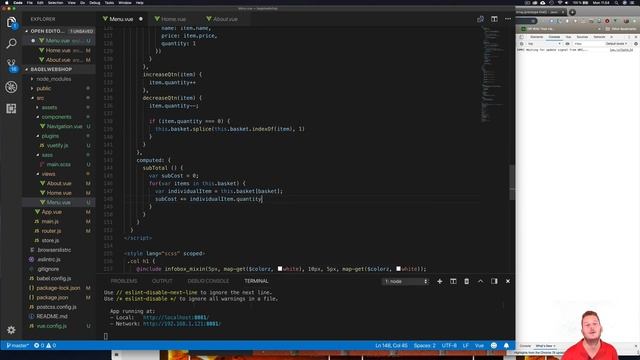The image size is (640, 360).
Task: Follow the Network address link in terminal
Action: (x=182, y=324)
